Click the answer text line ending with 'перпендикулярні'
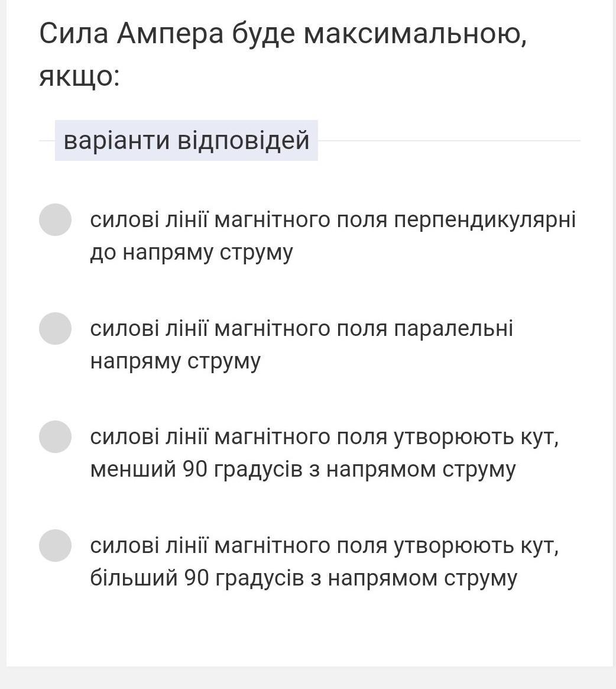The image size is (616, 689). coord(332,220)
